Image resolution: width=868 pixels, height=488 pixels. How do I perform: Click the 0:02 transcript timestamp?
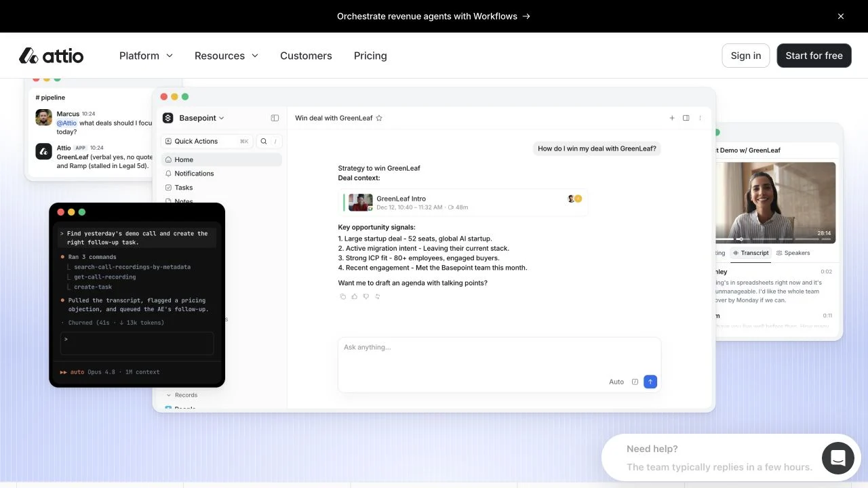click(x=827, y=272)
